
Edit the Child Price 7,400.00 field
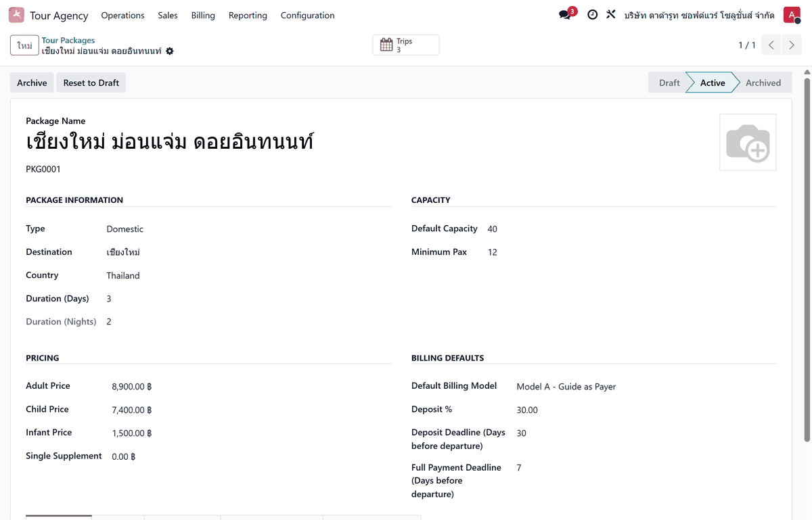click(132, 410)
